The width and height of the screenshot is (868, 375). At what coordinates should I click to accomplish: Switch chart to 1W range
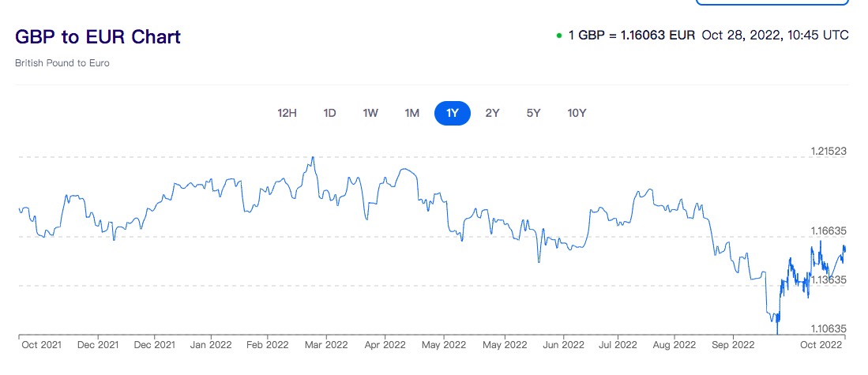click(370, 113)
